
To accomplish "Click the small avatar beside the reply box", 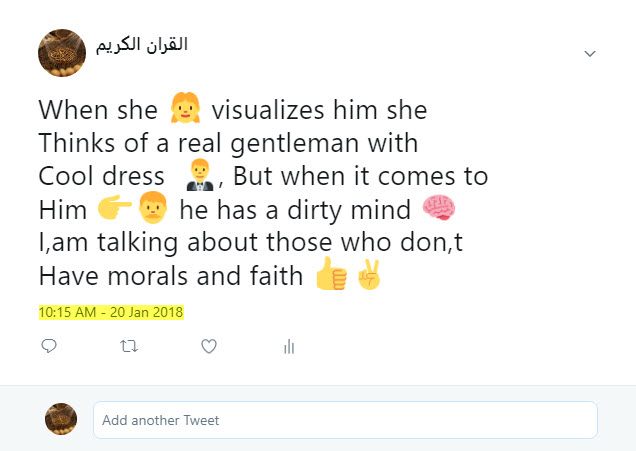I will 61,419.
